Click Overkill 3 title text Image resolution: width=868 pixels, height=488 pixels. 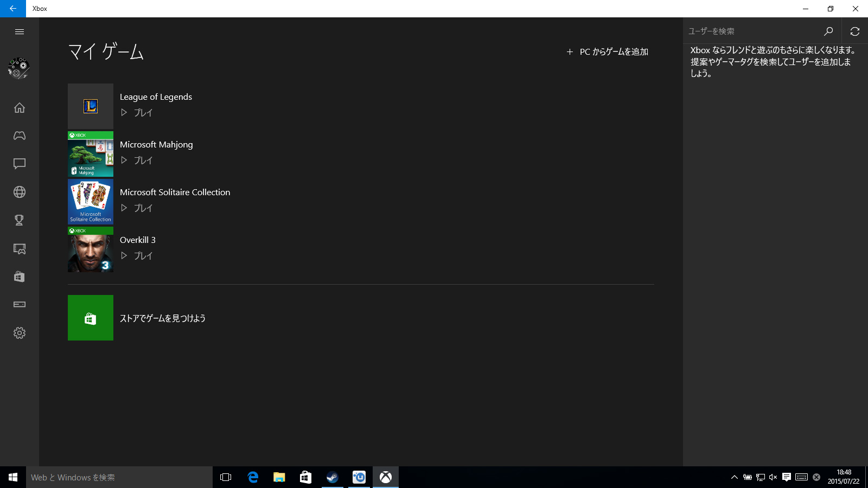tap(138, 240)
